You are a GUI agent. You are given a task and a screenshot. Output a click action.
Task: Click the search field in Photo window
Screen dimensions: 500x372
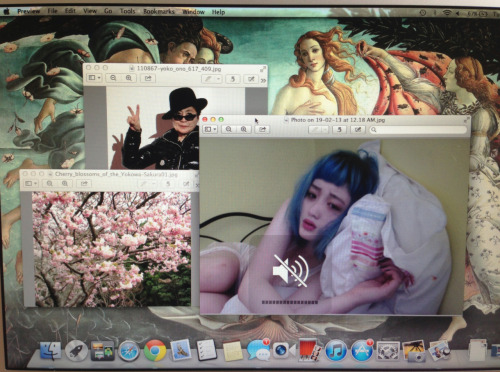coord(418,130)
